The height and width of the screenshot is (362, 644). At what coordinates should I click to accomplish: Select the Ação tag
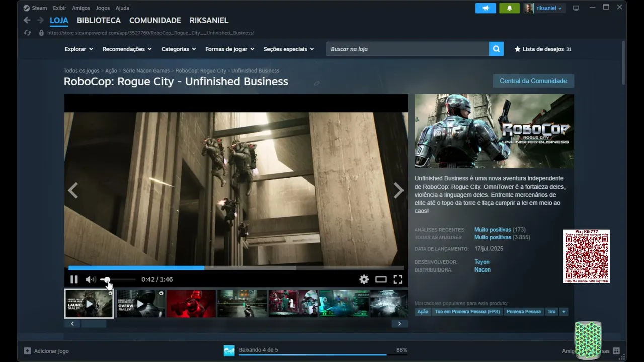(423, 312)
